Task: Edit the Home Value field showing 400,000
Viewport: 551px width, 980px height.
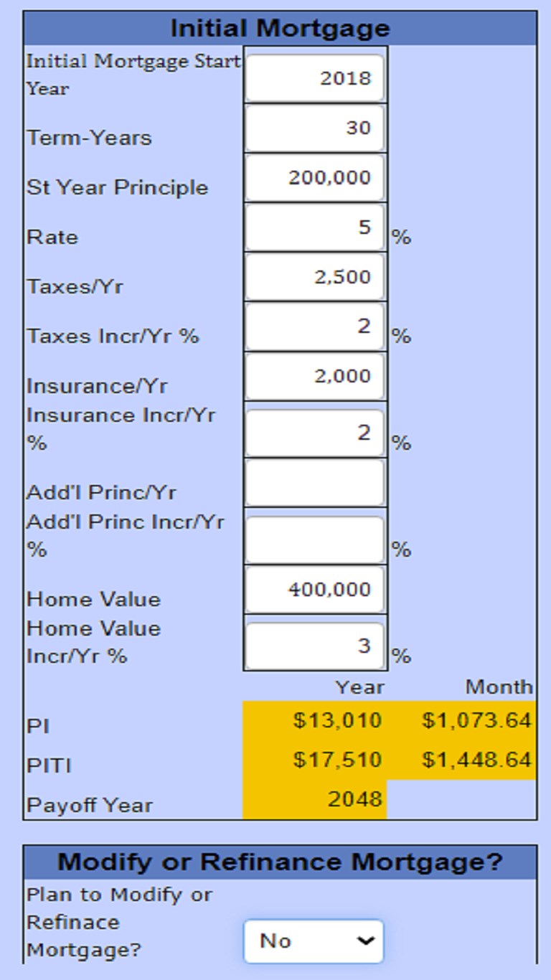Action: coord(315,590)
